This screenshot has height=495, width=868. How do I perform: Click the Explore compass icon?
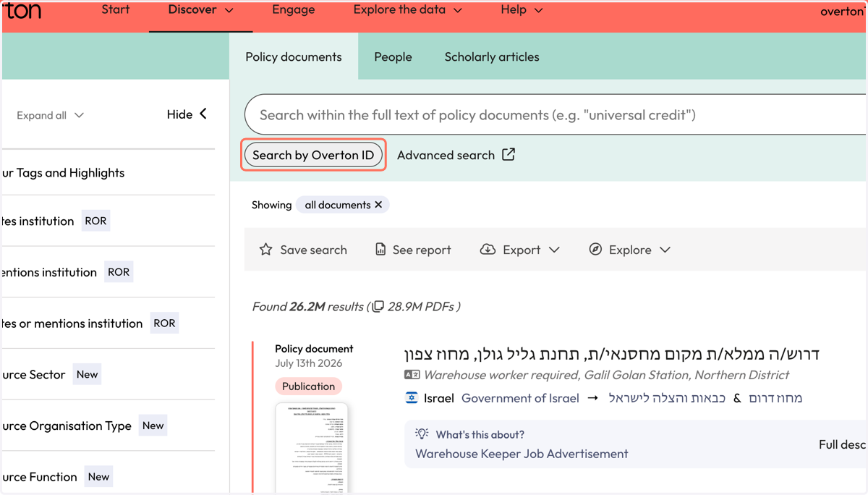[x=595, y=250]
